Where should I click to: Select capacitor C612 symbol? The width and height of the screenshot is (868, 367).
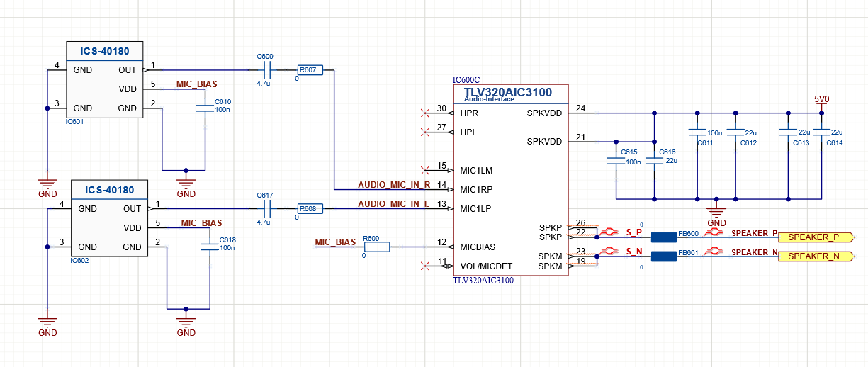click(x=735, y=132)
